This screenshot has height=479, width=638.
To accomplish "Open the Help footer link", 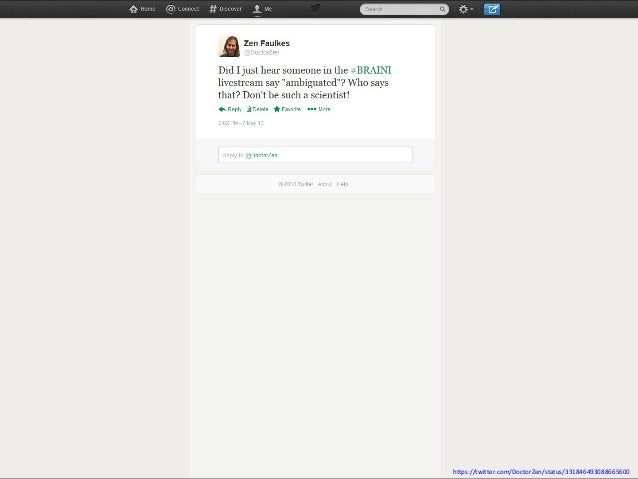I will (342, 184).
